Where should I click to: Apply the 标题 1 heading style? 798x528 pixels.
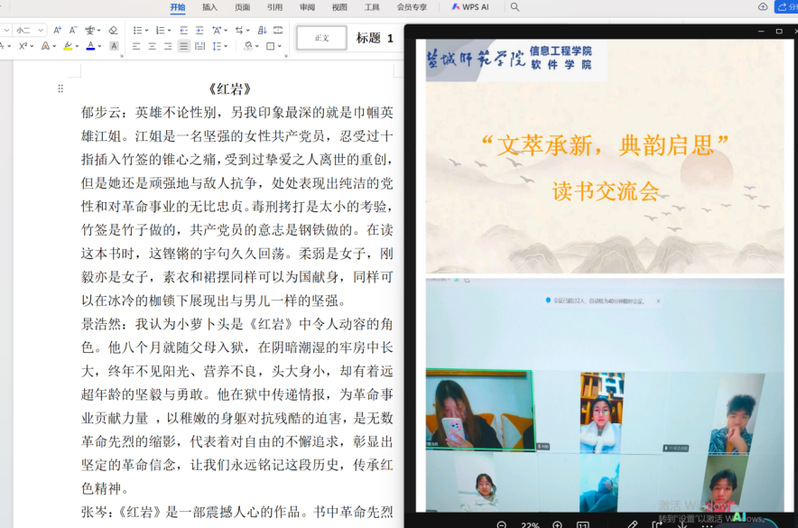375,38
